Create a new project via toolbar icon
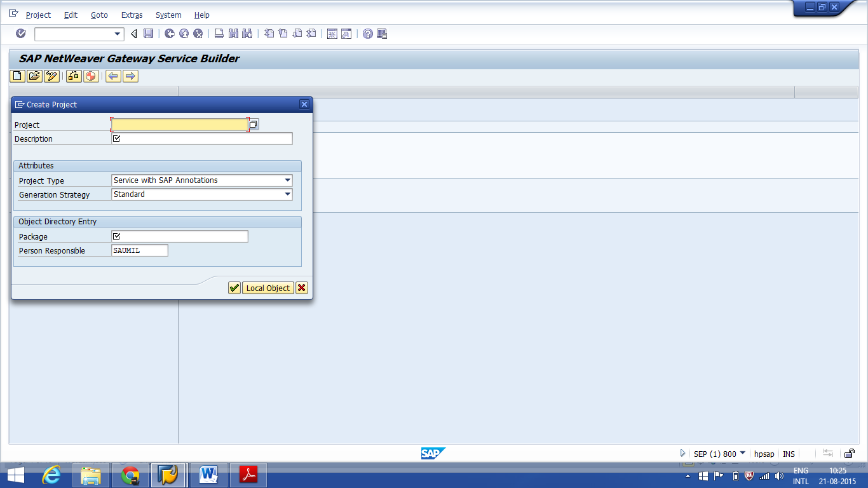The height and width of the screenshot is (488, 868). tap(16, 76)
